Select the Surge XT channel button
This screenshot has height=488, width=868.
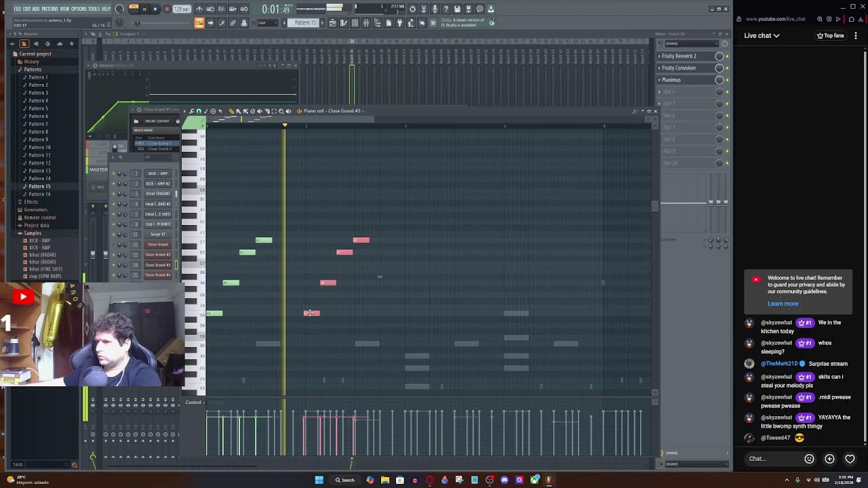point(158,235)
